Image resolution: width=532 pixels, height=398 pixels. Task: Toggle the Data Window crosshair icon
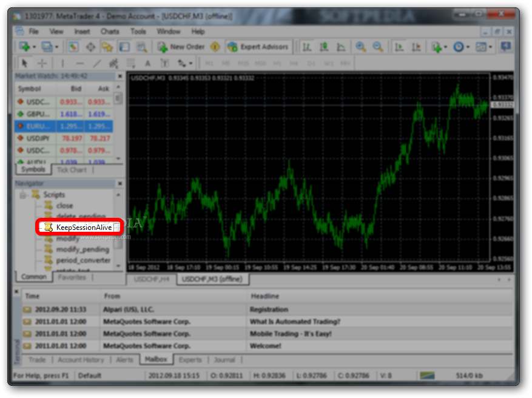click(90, 47)
